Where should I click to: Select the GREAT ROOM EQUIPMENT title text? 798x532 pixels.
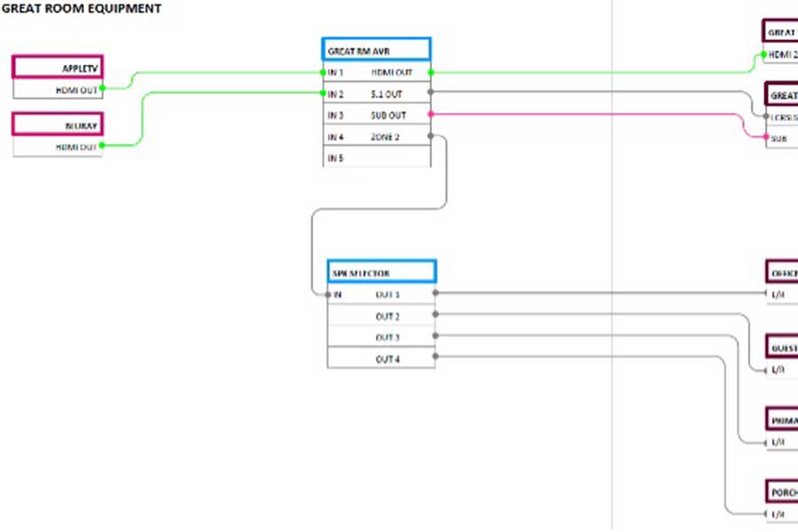pos(82,9)
